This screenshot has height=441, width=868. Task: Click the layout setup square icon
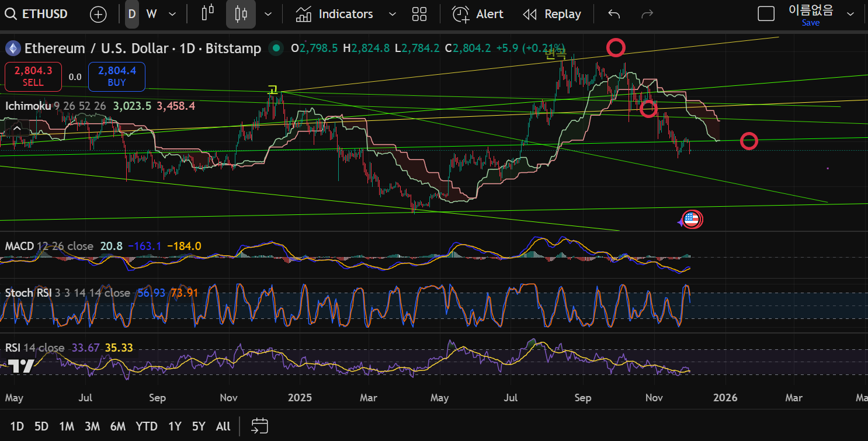point(766,14)
